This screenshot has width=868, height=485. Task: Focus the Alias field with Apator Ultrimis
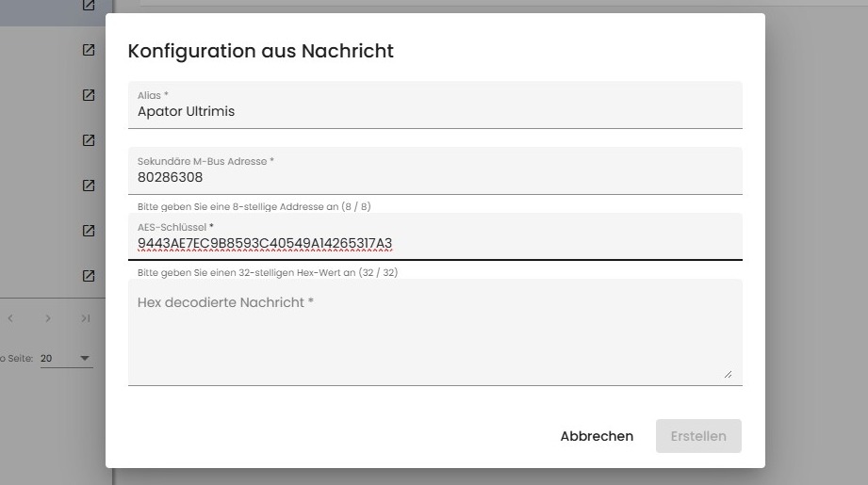click(x=434, y=111)
